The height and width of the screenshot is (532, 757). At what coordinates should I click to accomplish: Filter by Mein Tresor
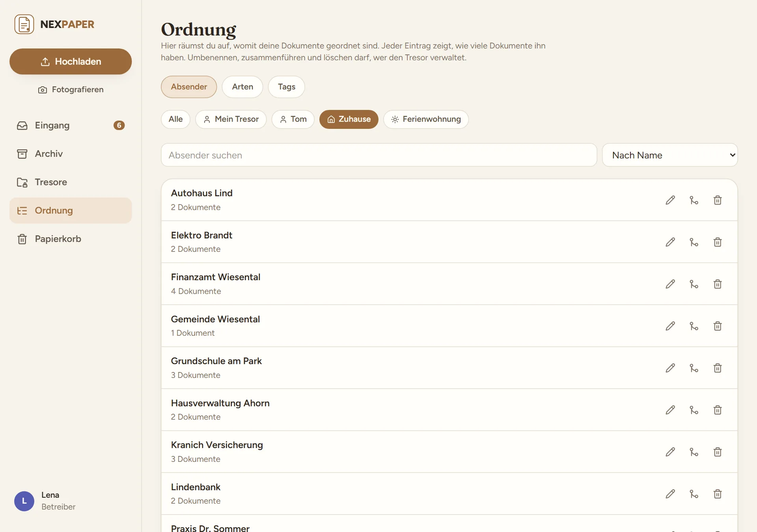point(231,119)
